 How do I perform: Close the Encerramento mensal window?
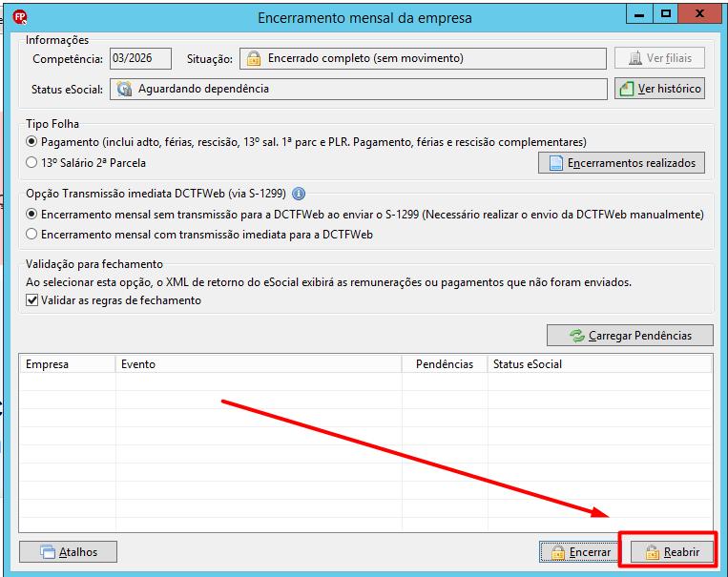[699, 13]
